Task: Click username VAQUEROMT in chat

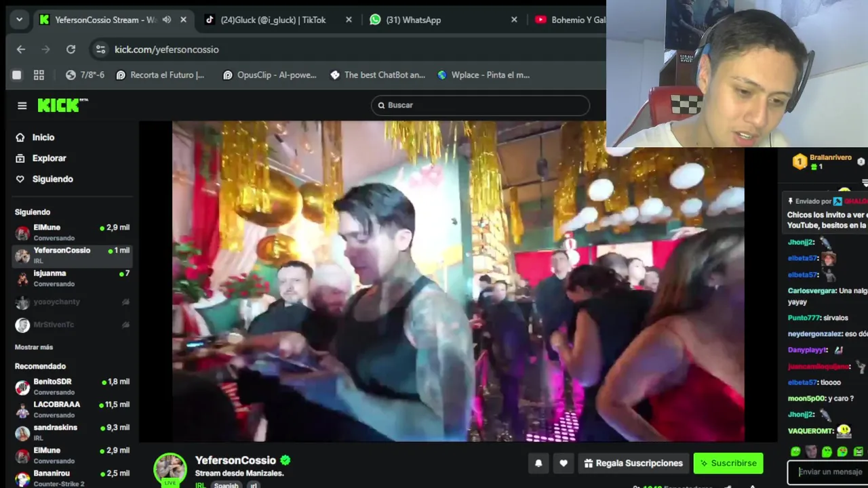Action: click(x=810, y=431)
